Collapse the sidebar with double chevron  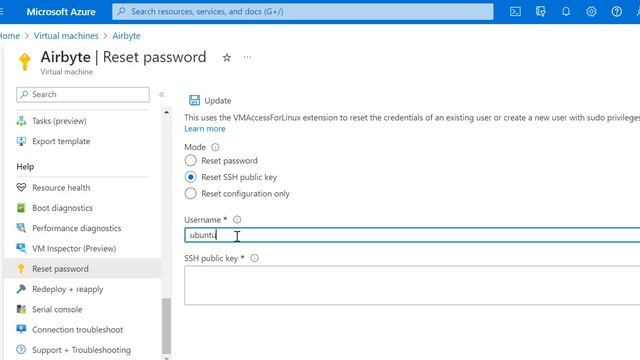click(x=162, y=94)
